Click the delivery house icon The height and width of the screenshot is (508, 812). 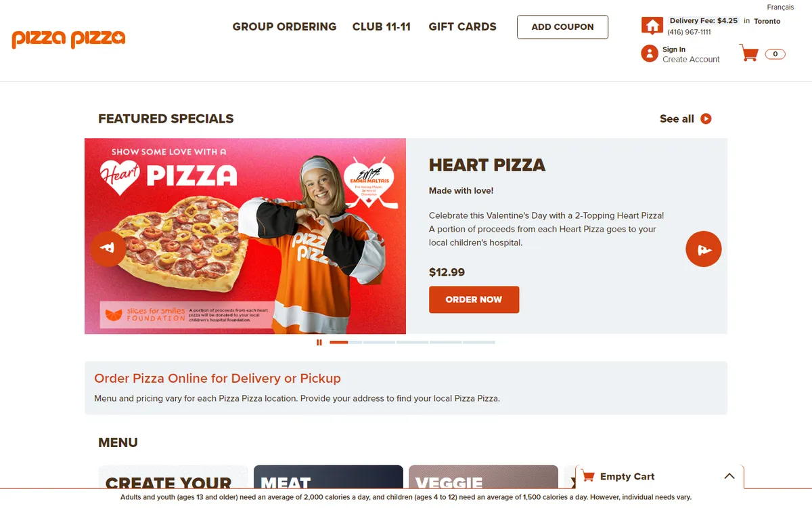coord(652,26)
